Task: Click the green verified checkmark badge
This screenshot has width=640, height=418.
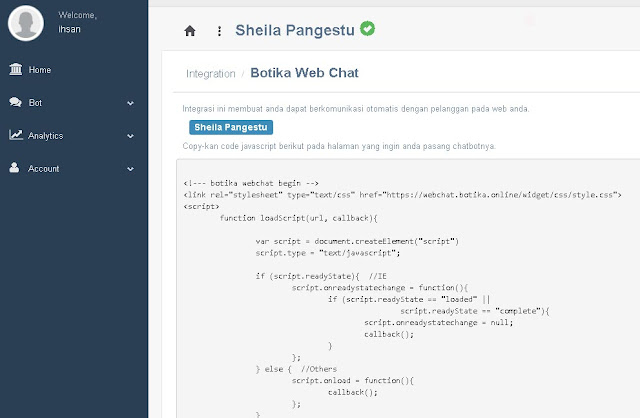Action: tap(368, 29)
